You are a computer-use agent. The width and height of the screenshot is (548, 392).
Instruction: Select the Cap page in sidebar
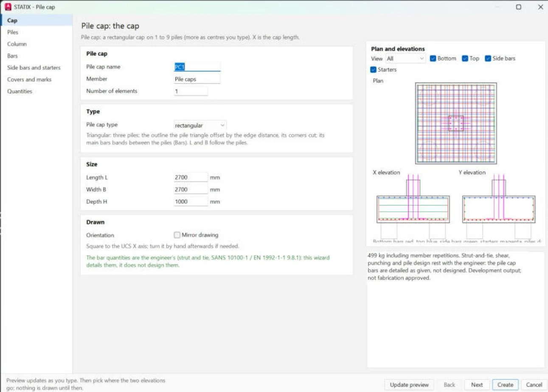tap(37, 20)
